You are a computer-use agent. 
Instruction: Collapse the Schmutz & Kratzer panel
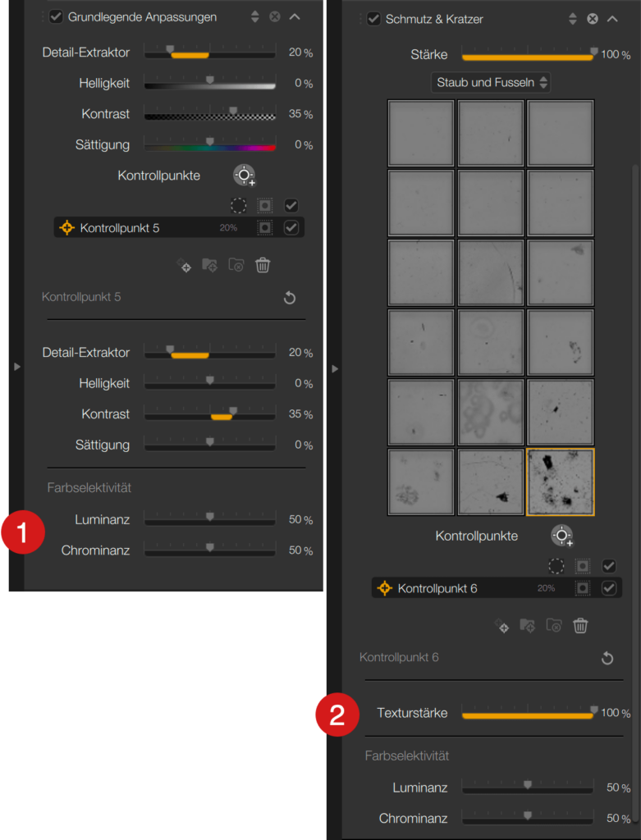coord(612,19)
